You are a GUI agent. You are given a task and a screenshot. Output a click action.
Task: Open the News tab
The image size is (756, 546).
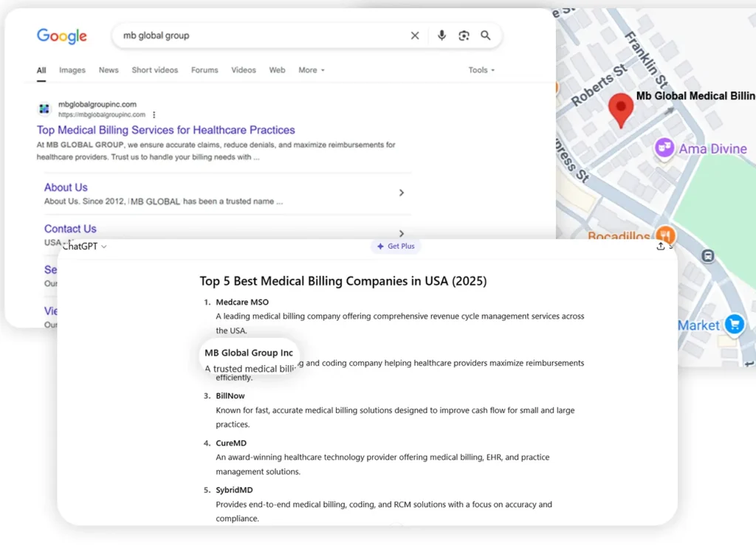109,70
